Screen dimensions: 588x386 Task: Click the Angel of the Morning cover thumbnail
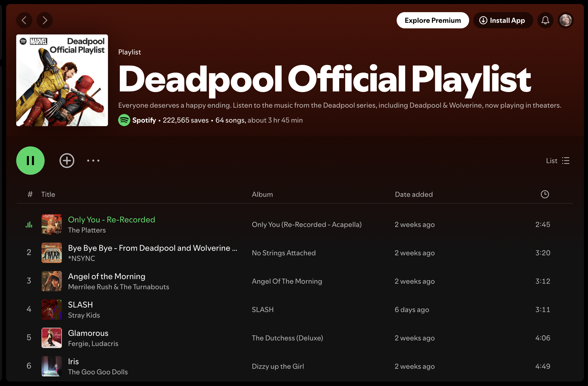coord(52,281)
